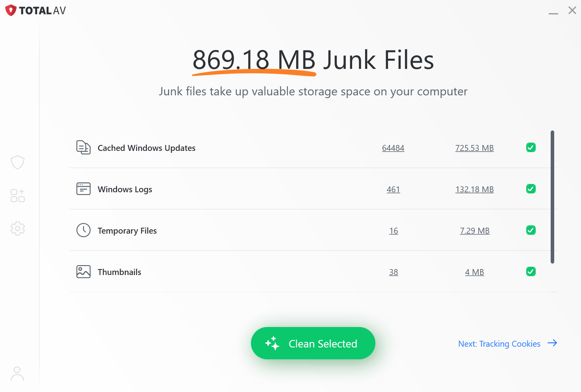
Task: Open the shield protection sidebar icon
Action: coord(17,162)
